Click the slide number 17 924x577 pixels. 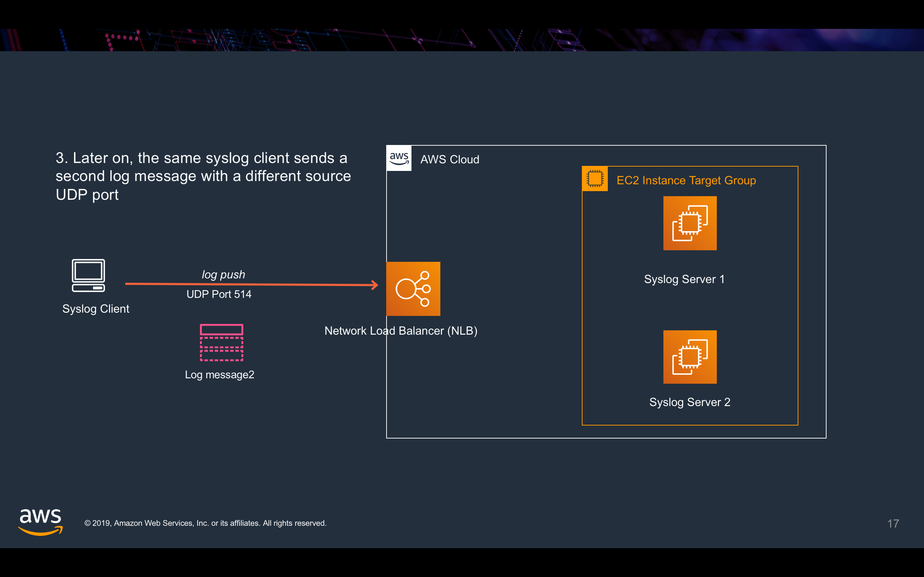pos(893,523)
